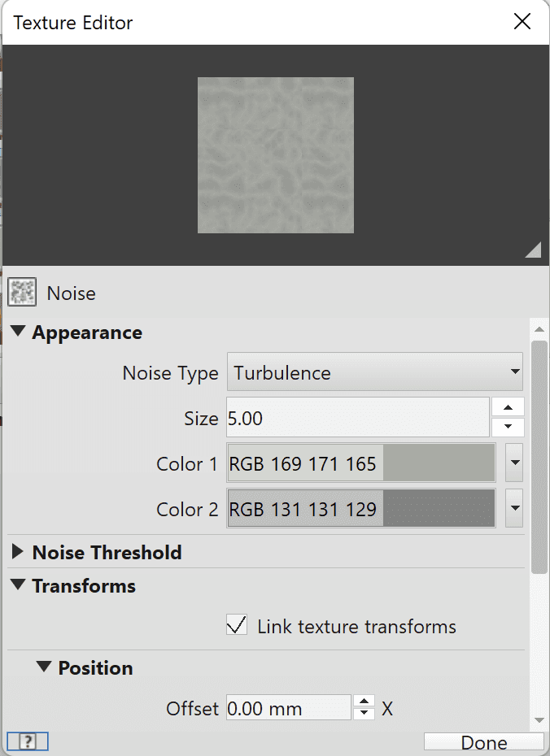The width and height of the screenshot is (550, 756).
Task: Close the Texture Editor window
Action: tap(522, 22)
